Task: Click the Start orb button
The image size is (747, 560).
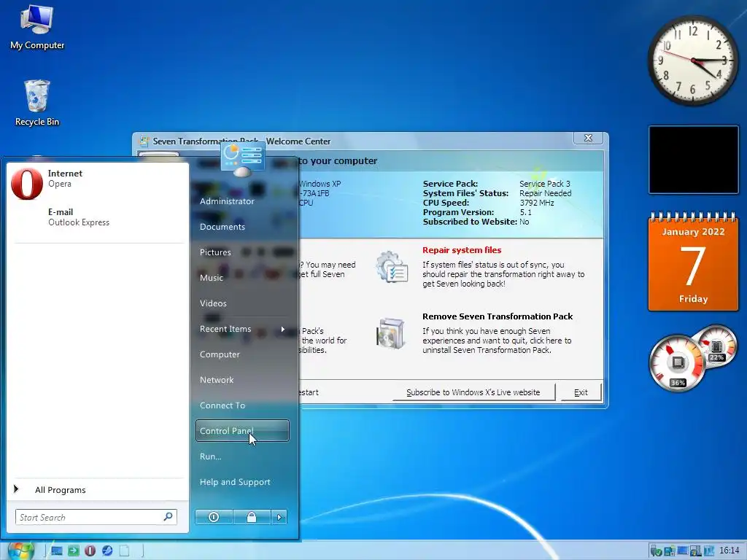Action: pyautogui.click(x=21, y=551)
